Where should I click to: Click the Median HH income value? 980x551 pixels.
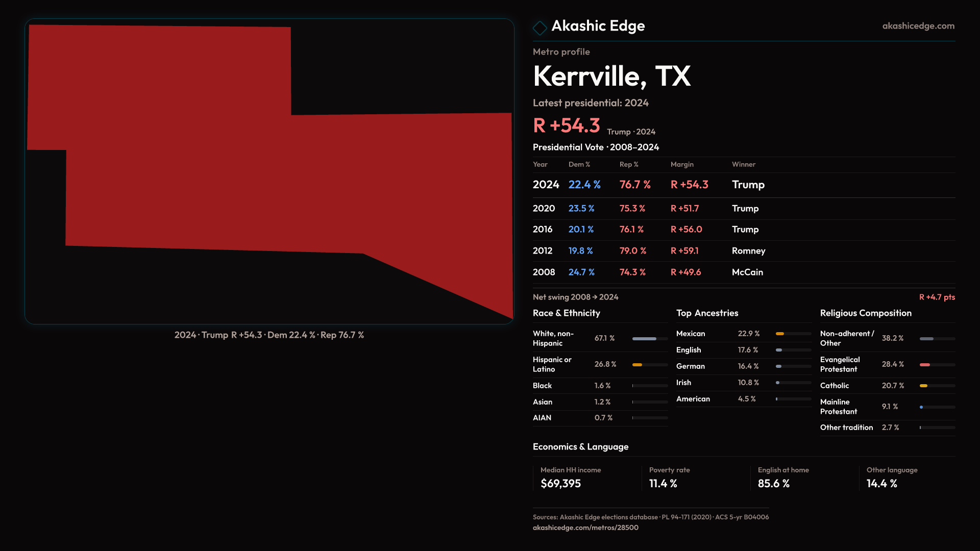(x=560, y=484)
